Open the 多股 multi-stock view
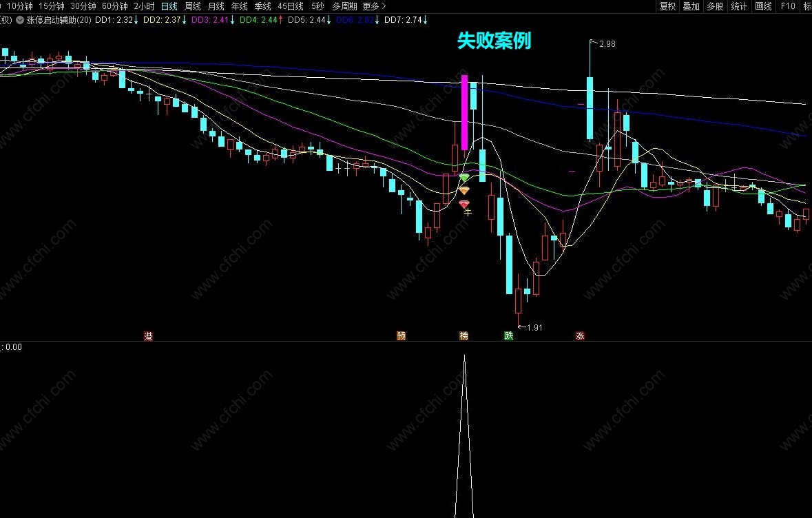 pyautogui.click(x=715, y=6)
